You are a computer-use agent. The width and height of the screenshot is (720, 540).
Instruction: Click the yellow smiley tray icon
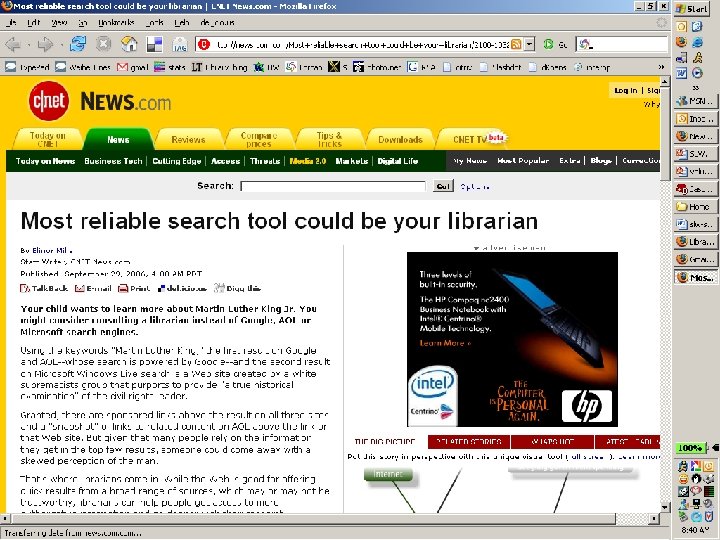(683, 478)
